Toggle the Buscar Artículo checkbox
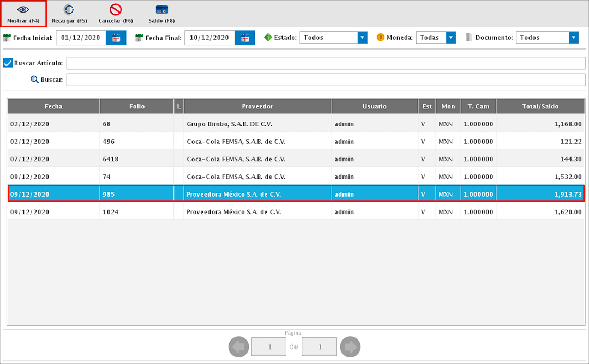 pos(8,63)
